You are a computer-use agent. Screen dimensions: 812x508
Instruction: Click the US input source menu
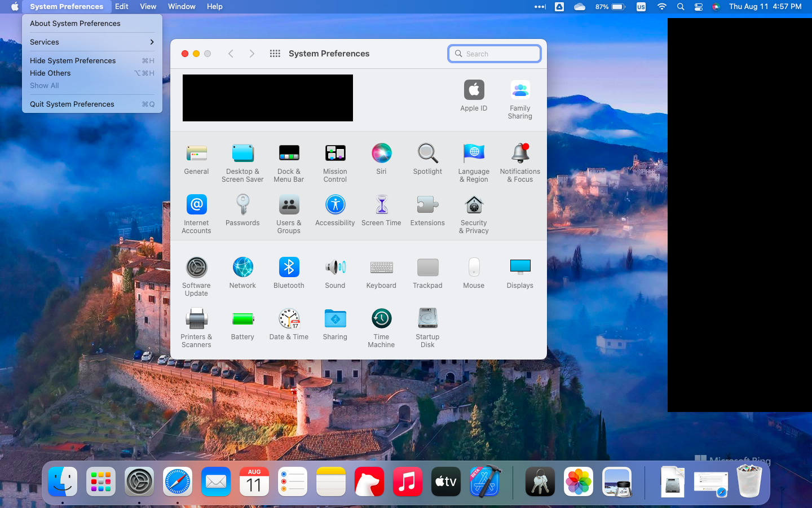click(x=641, y=7)
